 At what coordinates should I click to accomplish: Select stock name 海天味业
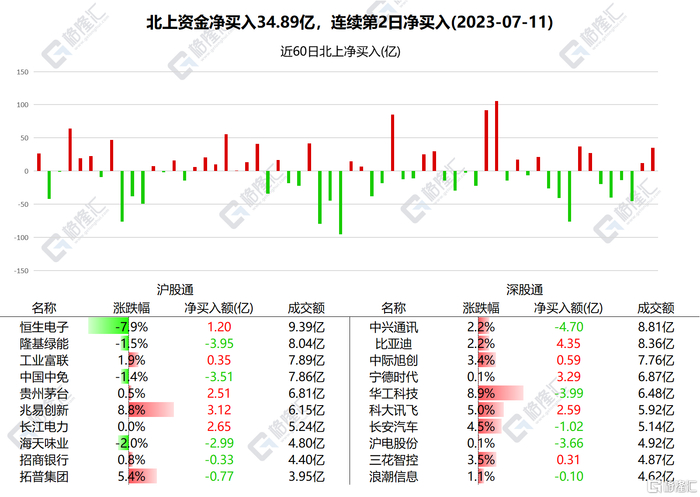[44, 443]
